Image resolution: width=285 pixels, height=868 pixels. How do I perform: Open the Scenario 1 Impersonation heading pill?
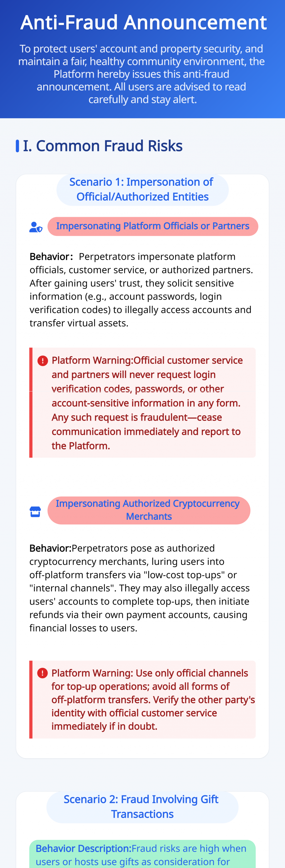(142, 189)
